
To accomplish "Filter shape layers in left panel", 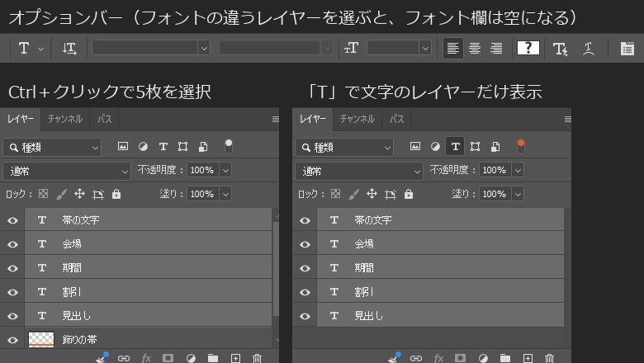I will pyautogui.click(x=182, y=146).
